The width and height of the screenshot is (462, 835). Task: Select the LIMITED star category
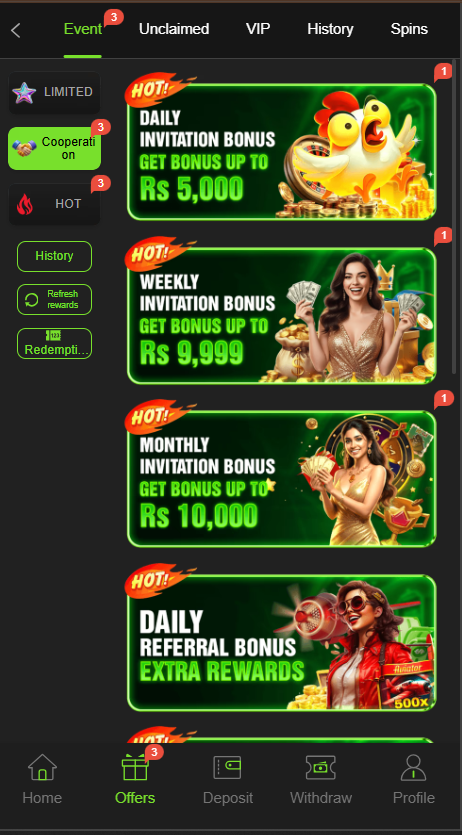tap(54, 93)
